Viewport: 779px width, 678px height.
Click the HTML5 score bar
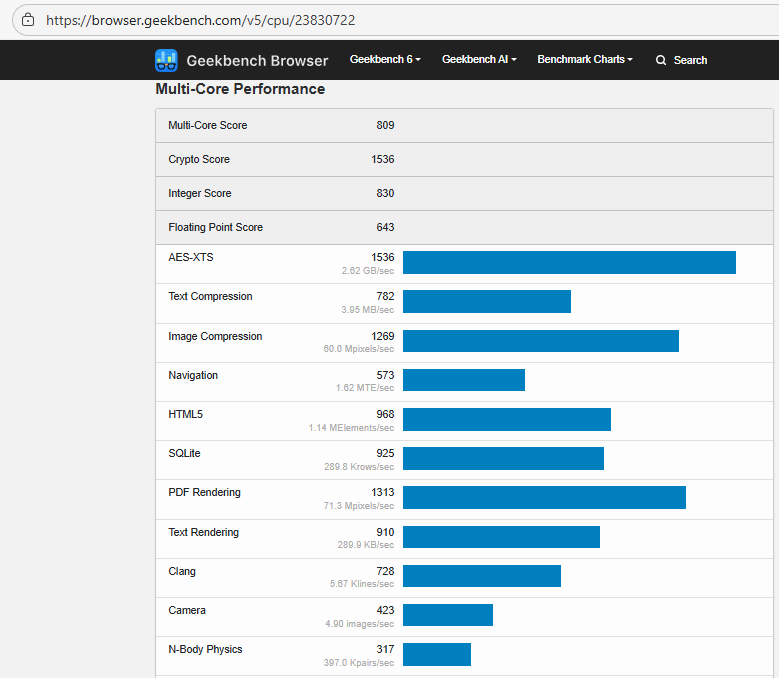click(x=507, y=419)
